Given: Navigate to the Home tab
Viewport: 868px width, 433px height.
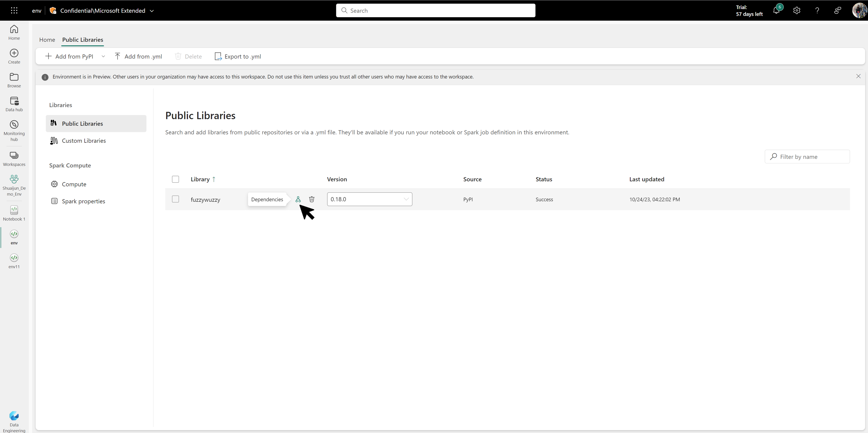Looking at the screenshot, I should click(47, 39).
